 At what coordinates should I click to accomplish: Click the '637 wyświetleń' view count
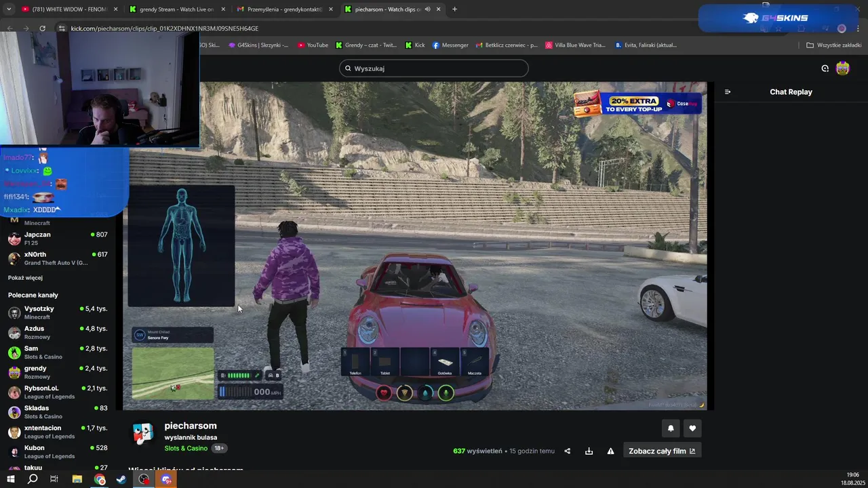click(477, 451)
